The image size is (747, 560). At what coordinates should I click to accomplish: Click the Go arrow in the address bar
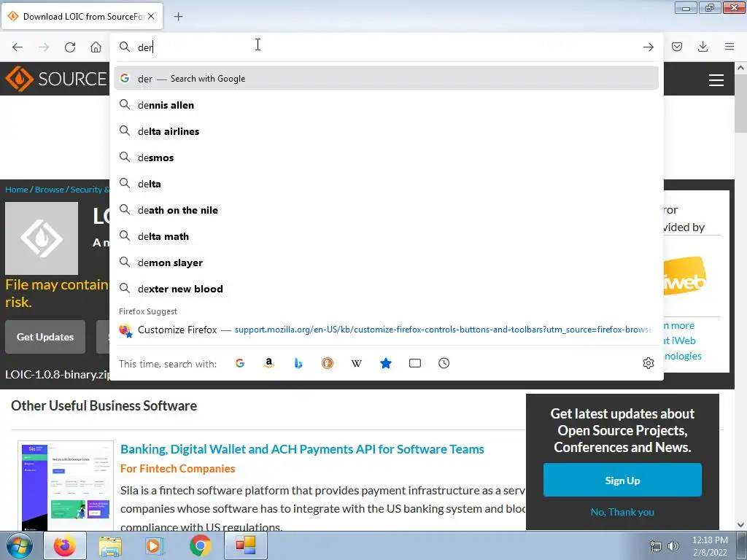point(648,47)
